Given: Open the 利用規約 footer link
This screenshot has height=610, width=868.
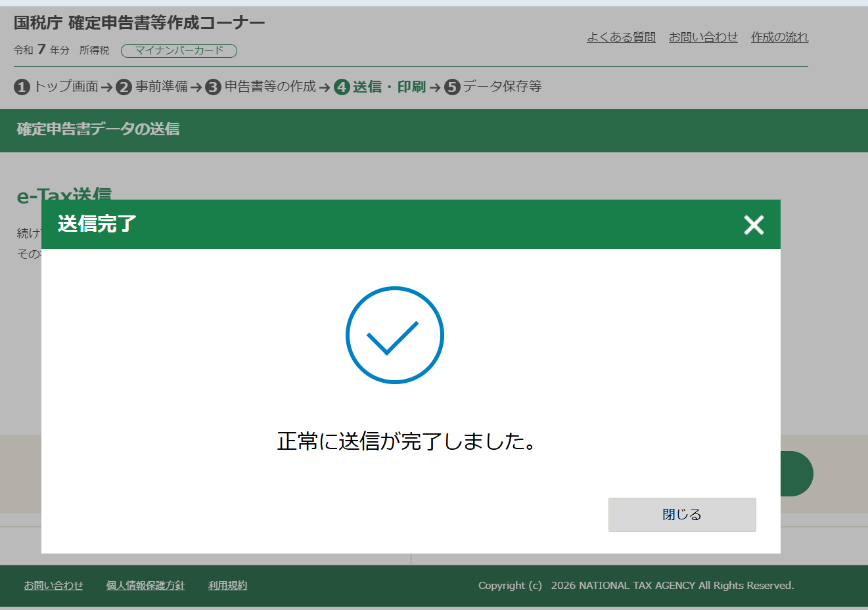Looking at the screenshot, I should pos(227,586).
